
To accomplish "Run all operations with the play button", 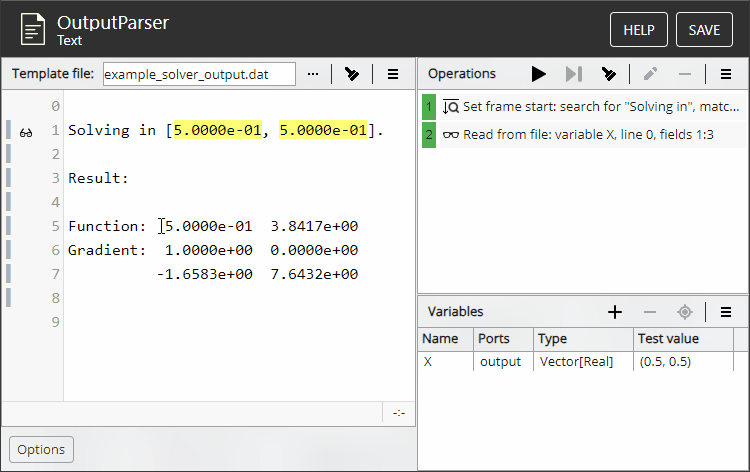I will tap(539, 73).
